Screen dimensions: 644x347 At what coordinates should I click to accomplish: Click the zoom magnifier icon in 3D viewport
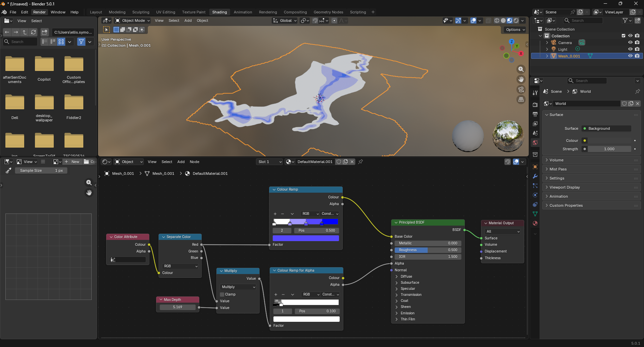pos(521,69)
